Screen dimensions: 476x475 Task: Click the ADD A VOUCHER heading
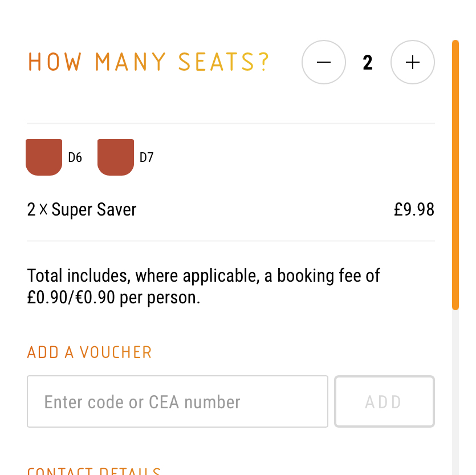(x=89, y=352)
